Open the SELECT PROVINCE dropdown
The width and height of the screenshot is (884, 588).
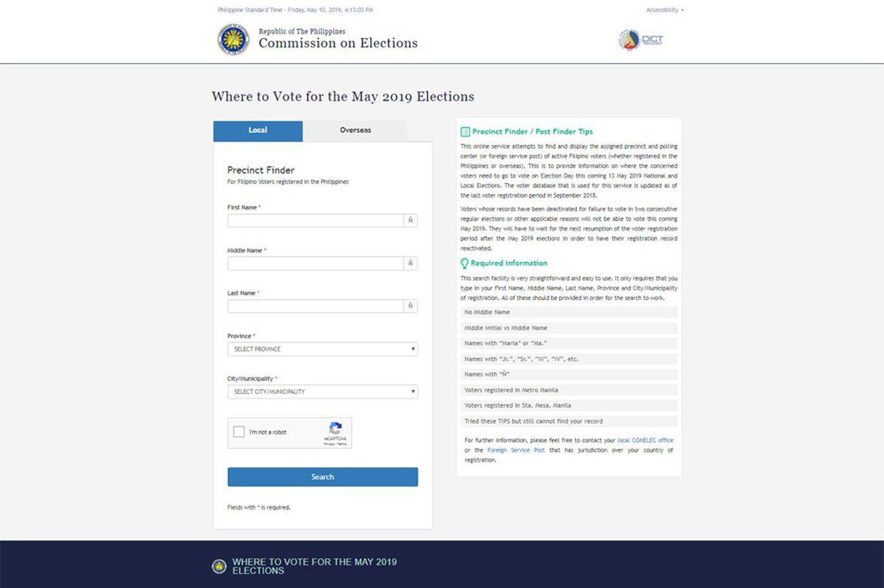coord(322,348)
